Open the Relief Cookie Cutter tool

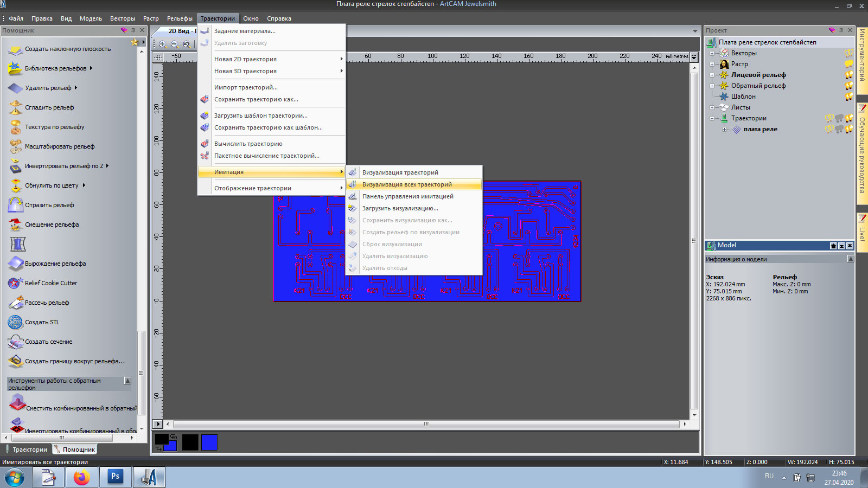[16, 284]
